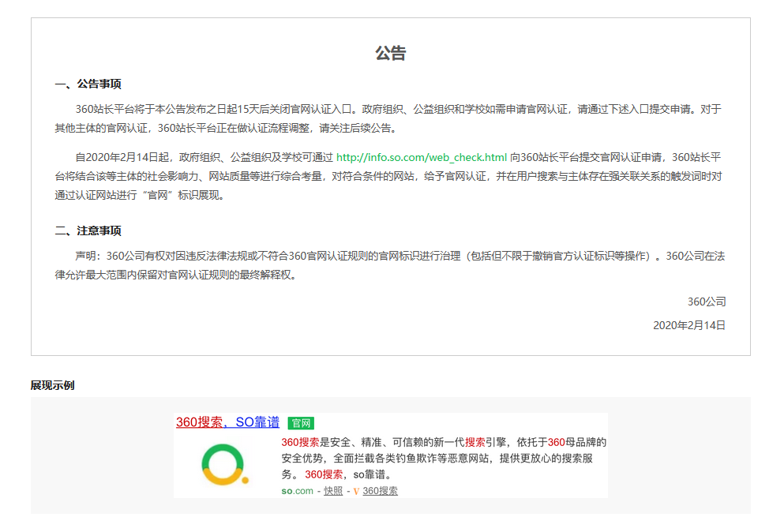Click the paragraph starting 360站长平台将于本公告
Image resolution: width=769 pixels, height=532 pixels.
[388, 118]
